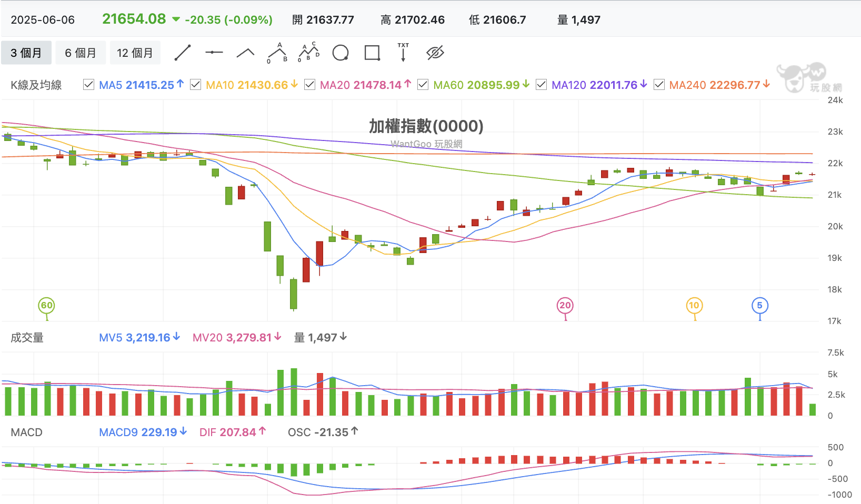Toggle the hide drawings eye icon

[x=435, y=53]
